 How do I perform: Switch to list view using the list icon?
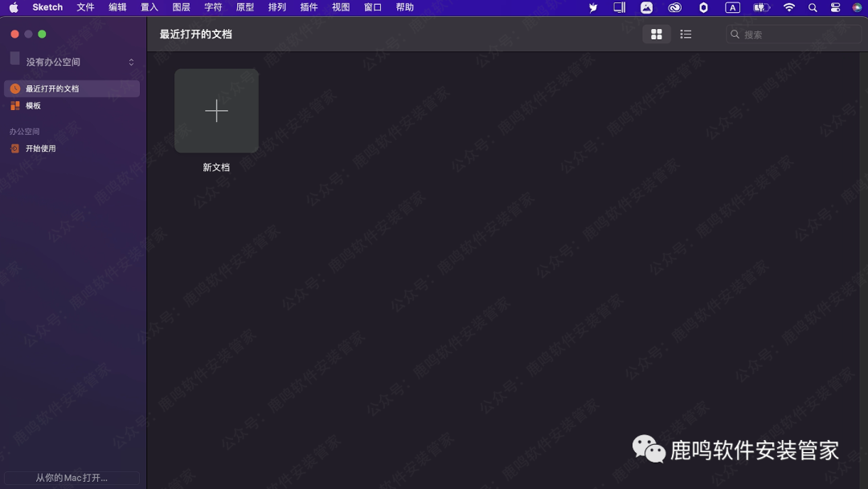tap(685, 34)
